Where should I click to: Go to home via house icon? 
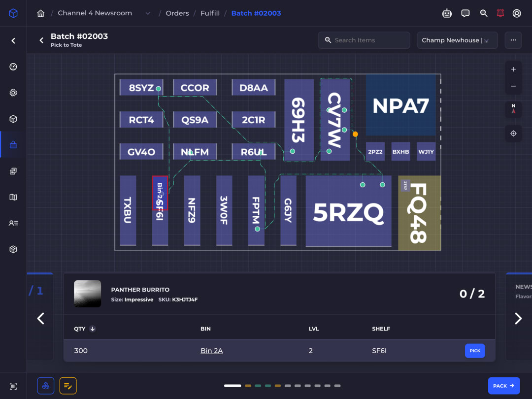click(x=41, y=13)
